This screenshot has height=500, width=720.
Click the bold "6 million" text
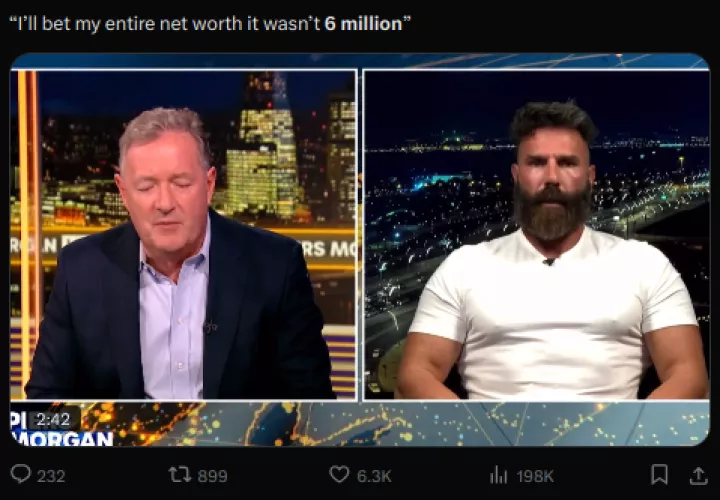point(363,23)
